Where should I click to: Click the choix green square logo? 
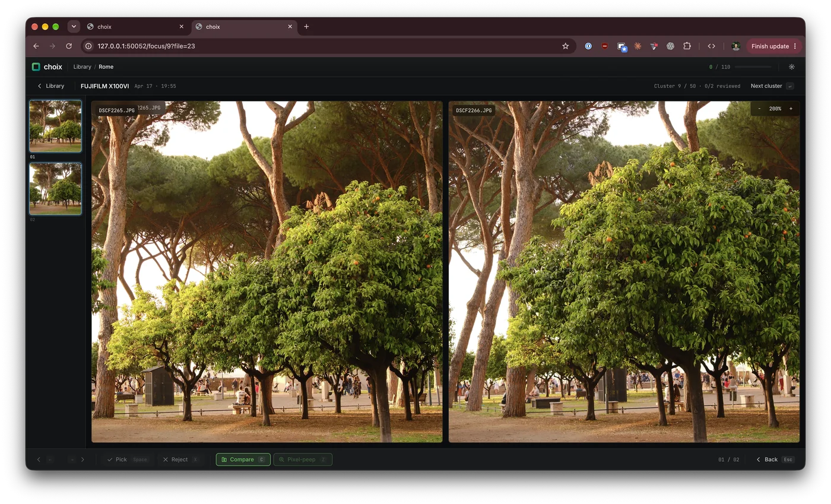36,67
